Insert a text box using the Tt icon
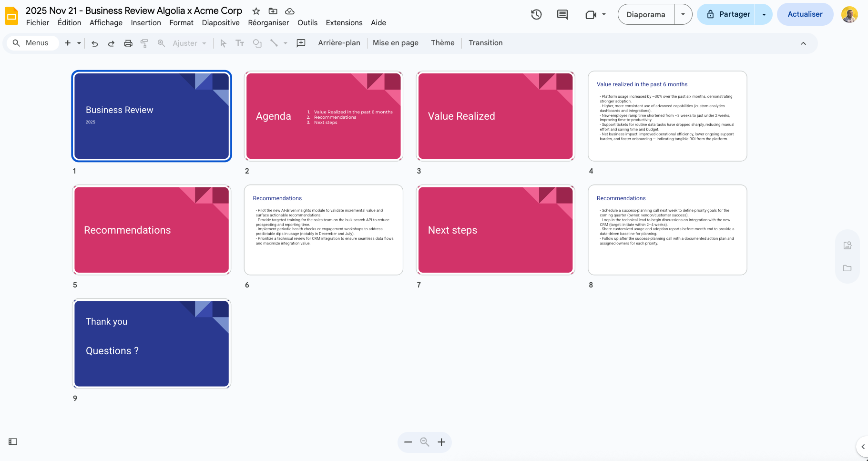 click(x=240, y=43)
